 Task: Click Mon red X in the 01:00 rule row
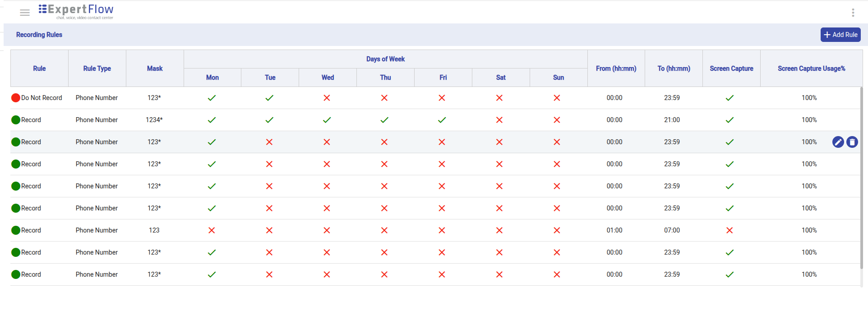212,230
